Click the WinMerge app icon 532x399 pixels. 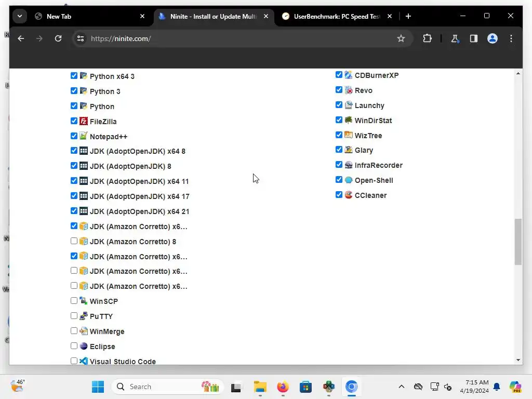point(84,331)
